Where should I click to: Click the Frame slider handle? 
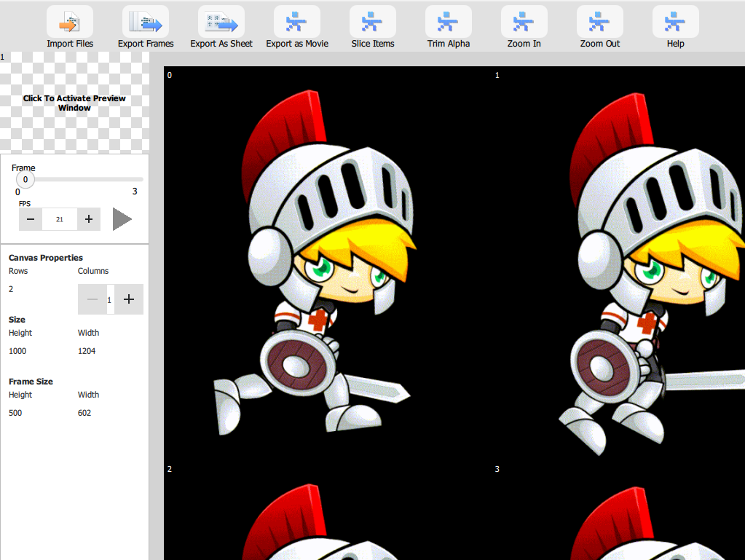click(25, 180)
